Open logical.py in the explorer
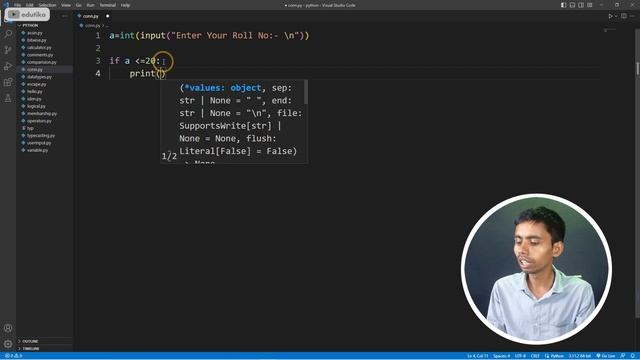 pos(36,106)
